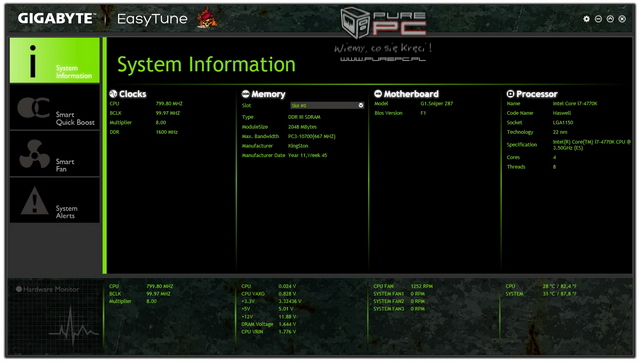The width and height of the screenshot is (640, 363).
Task: Click the up-arrow window control
Action: click(x=610, y=19)
